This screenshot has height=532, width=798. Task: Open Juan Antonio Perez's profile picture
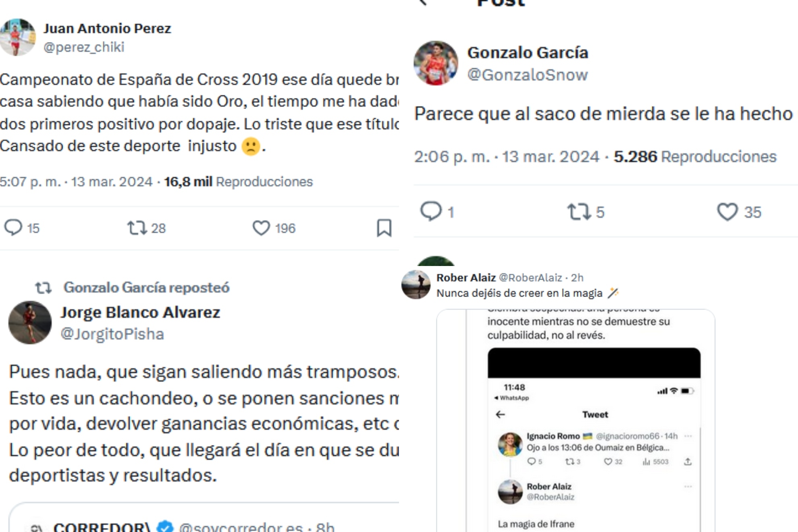pos(17,37)
